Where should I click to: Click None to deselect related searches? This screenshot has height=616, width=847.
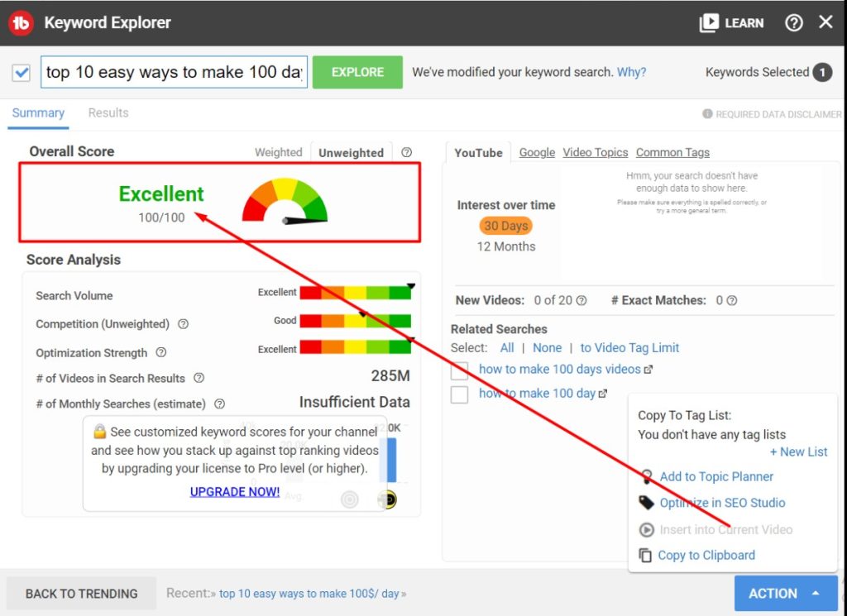(548, 348)
